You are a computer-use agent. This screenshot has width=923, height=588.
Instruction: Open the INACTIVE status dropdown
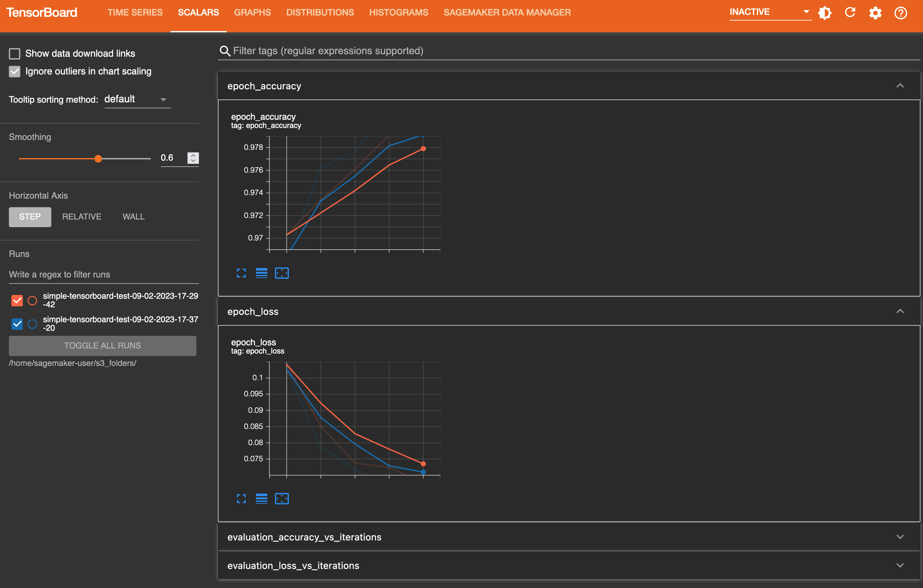(806, 12)
